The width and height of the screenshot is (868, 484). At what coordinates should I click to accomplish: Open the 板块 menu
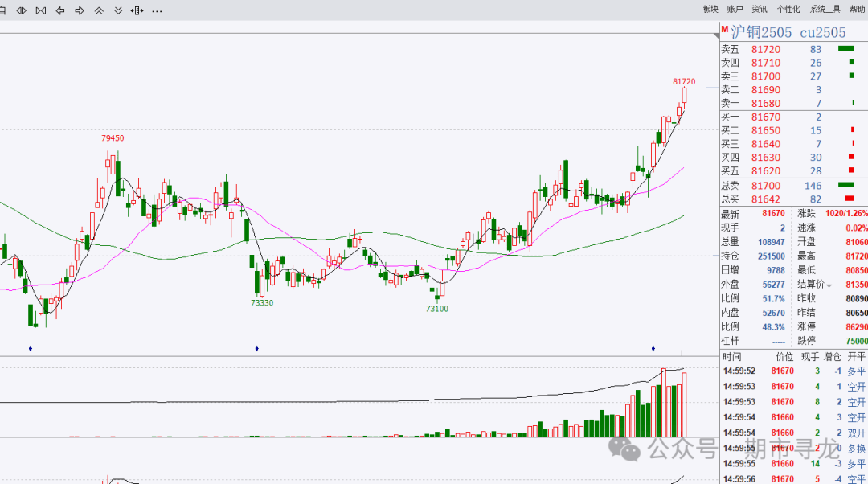[710, 10]
